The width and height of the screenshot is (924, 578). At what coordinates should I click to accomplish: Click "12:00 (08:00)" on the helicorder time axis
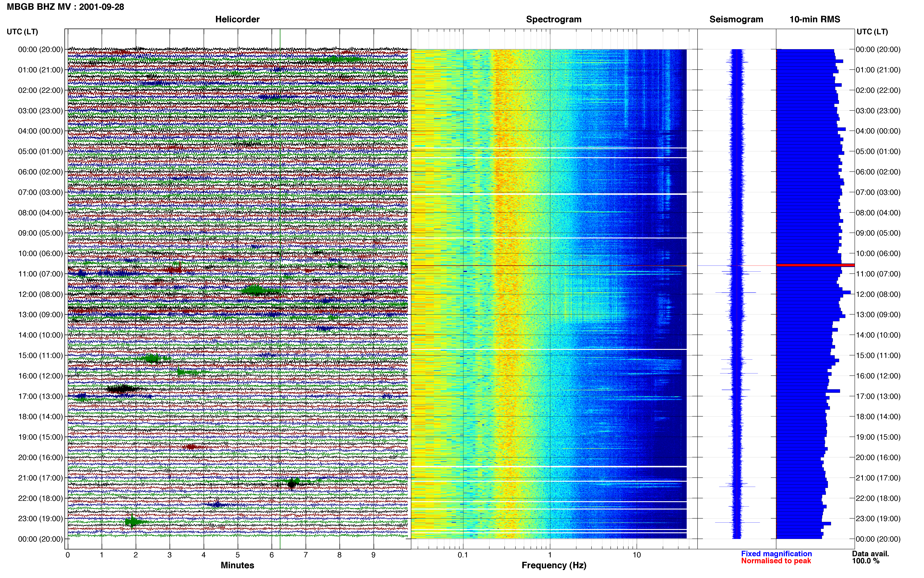pos(41,294)
